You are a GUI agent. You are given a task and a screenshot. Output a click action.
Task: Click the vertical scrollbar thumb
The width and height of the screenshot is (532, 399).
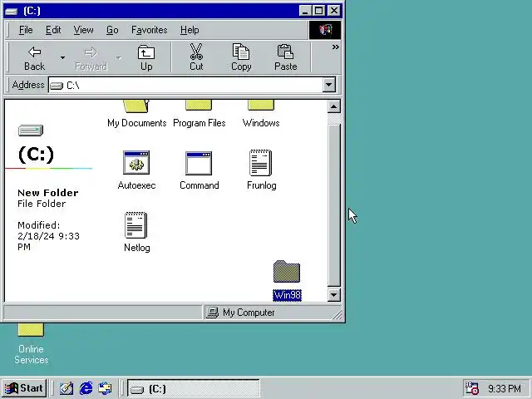point(334,205)
